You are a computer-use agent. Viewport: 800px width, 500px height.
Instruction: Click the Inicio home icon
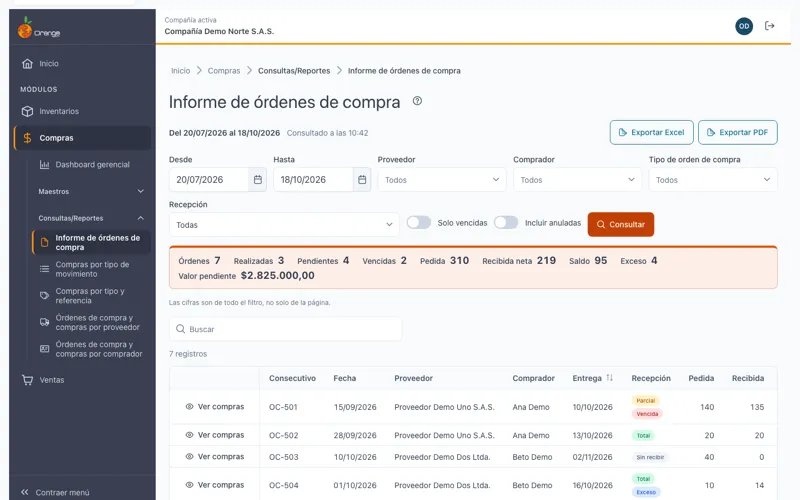tap(28, 64)
